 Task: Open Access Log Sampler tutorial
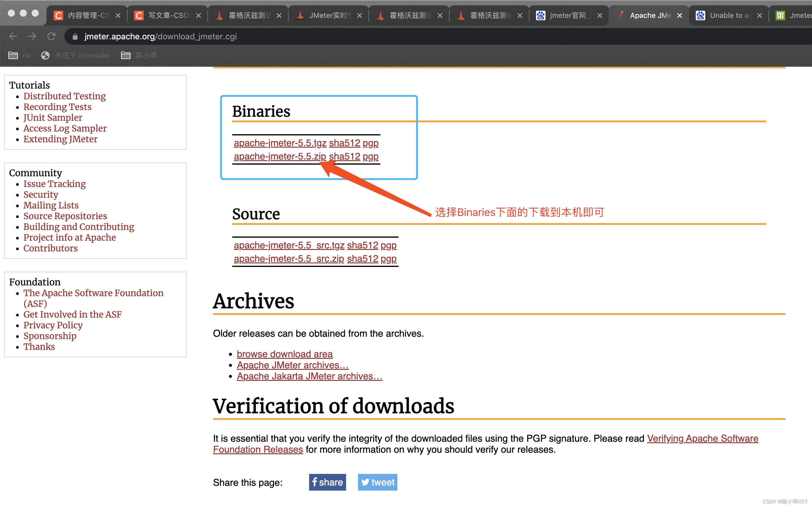pos(65,129)
